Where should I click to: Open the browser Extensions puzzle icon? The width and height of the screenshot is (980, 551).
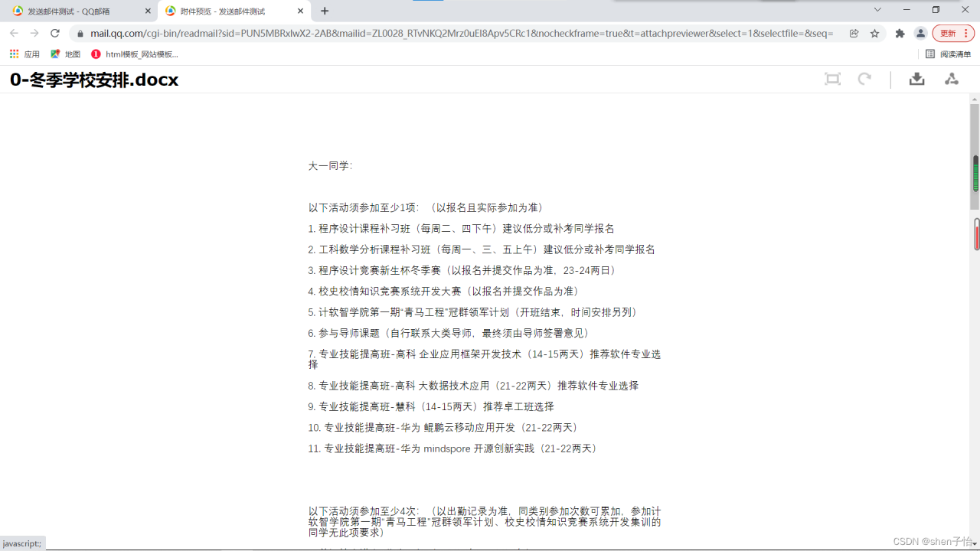[899, 33]
